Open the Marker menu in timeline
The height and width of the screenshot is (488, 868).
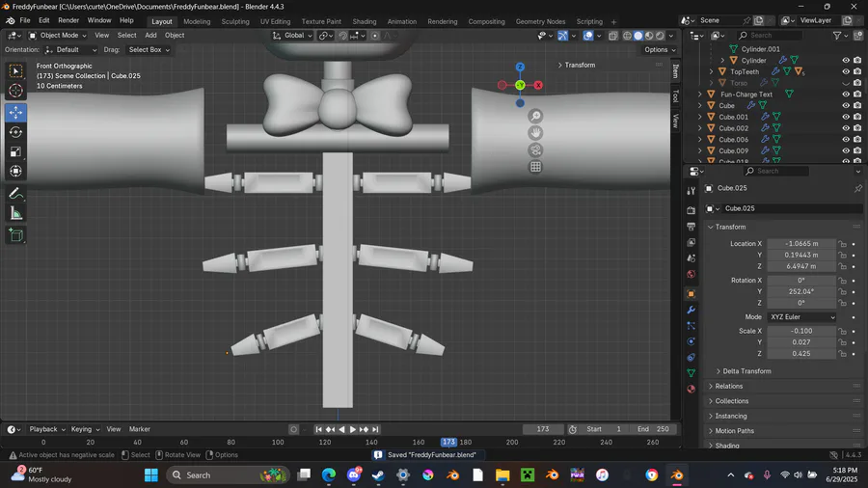(140, 429)
